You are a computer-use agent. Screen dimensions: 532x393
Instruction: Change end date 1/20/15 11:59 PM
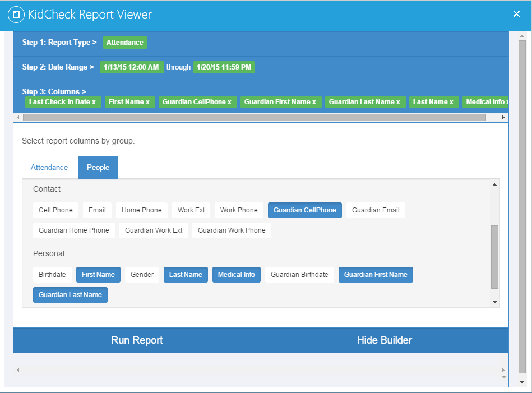point(224,67)
